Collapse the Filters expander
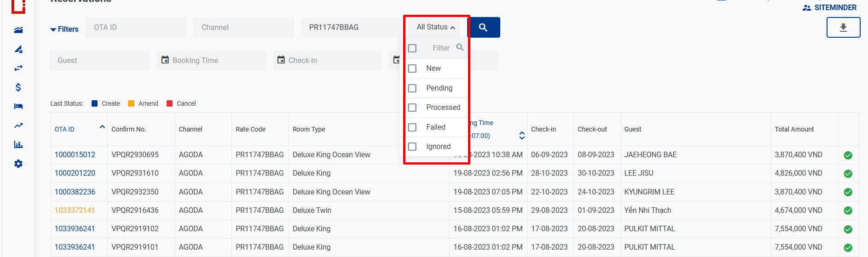This screenshot has width=868, height=257. [x=64, y=29]
